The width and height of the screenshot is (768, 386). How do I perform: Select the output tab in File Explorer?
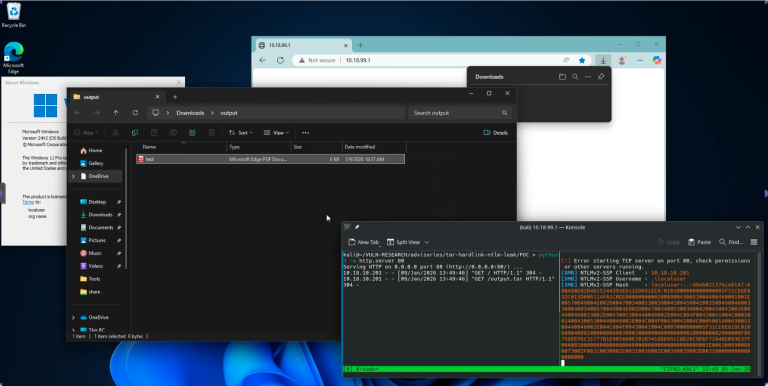117,97
